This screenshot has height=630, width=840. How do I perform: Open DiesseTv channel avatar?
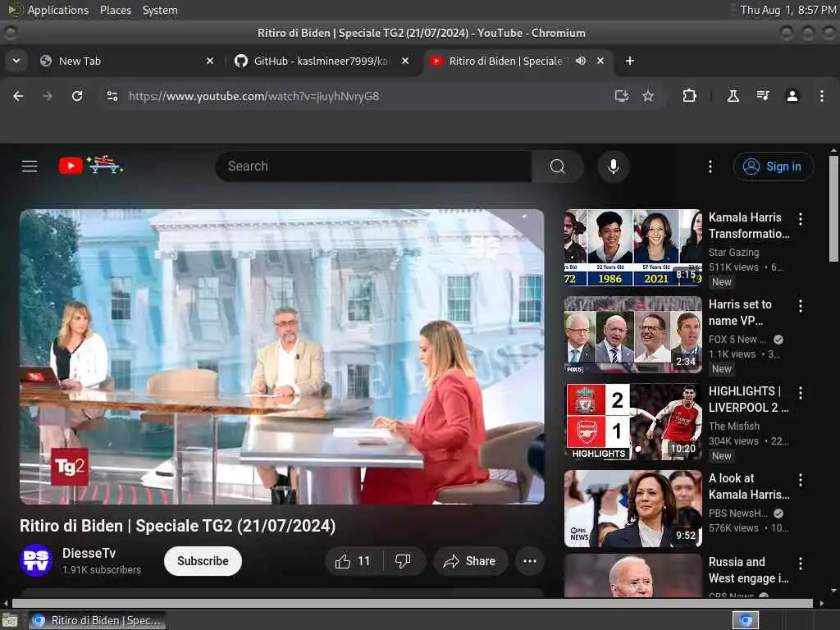[36, 560]
